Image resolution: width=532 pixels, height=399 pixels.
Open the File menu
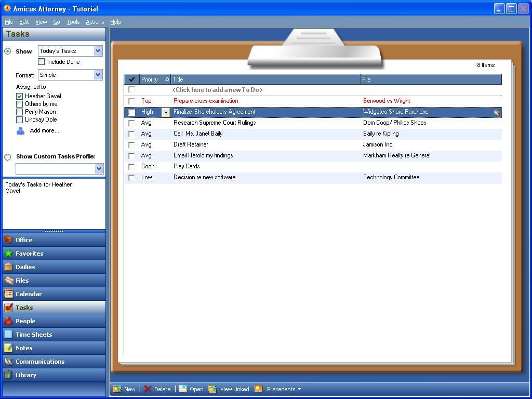tap(9, 22)
